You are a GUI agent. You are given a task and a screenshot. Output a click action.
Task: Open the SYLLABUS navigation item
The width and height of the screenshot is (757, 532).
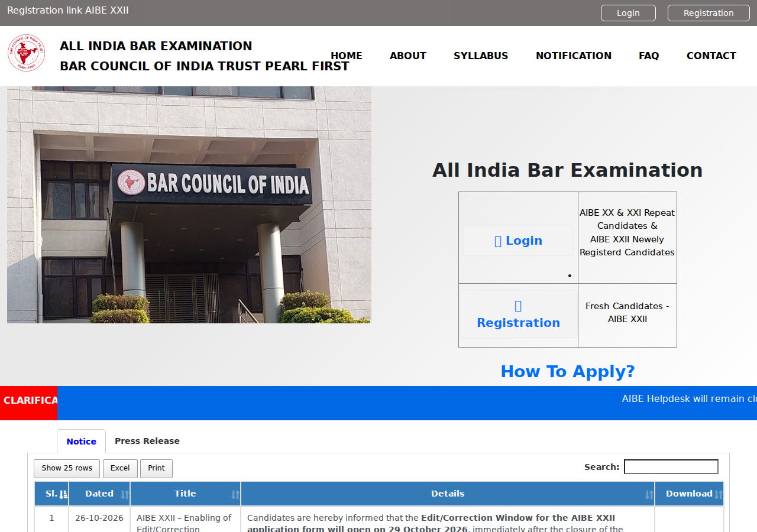point(481,56)
